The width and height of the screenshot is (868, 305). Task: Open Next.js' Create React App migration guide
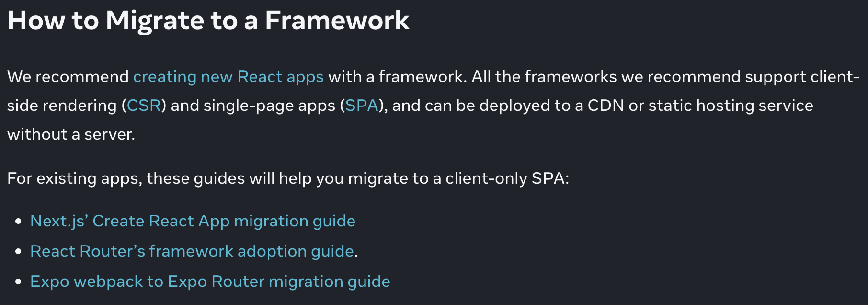click(x=193, y=221)
